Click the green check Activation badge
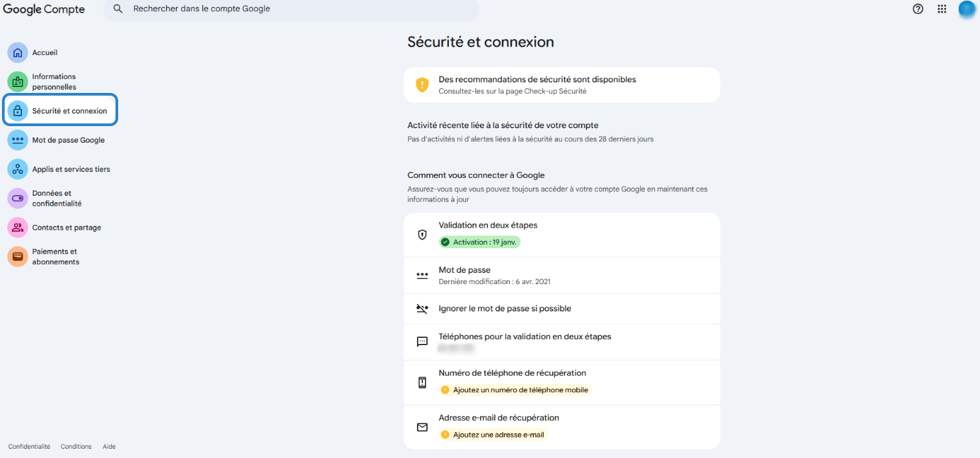980x458 pixels. (479, 242)
